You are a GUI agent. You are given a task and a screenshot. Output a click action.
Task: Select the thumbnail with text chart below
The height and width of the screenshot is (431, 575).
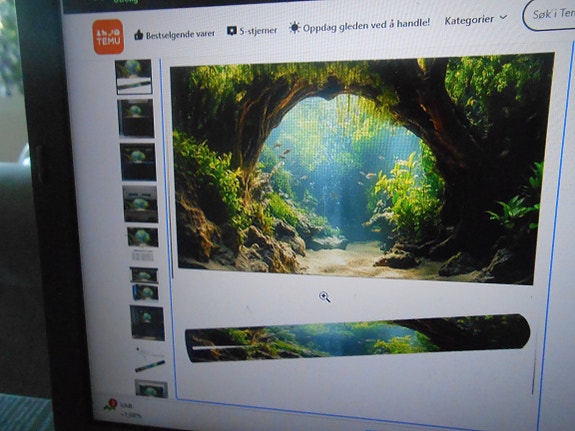point(143,244)
